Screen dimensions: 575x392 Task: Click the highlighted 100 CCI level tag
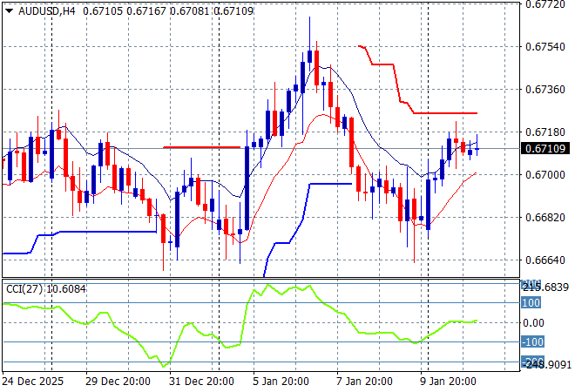click(x=531, y=303)
